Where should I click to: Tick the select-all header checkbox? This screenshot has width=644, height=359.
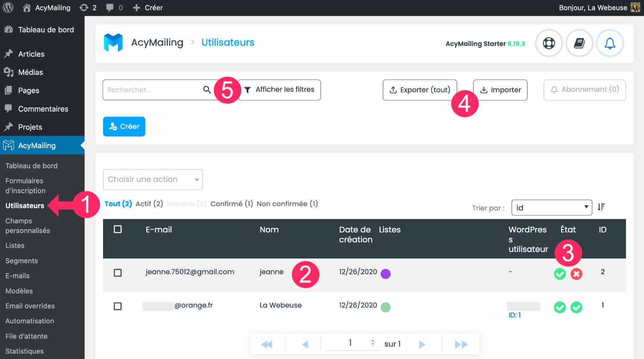[118, 229]
